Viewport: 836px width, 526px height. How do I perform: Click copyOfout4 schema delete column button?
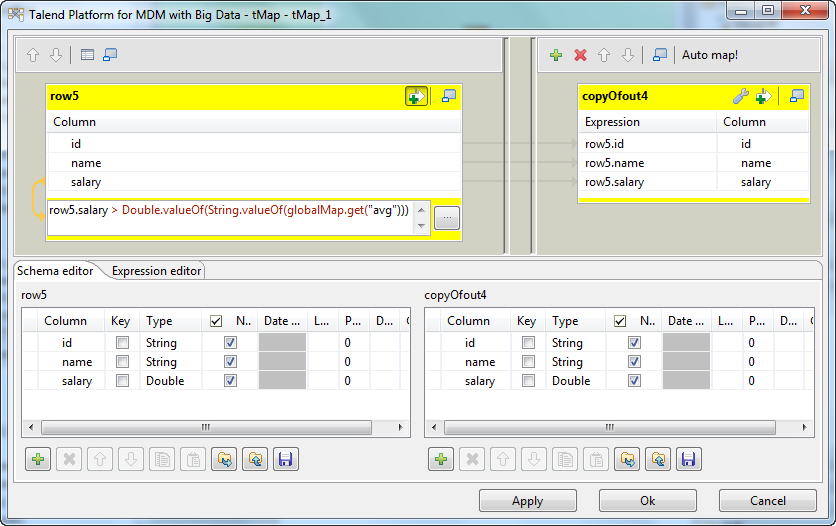pos(472,459)
